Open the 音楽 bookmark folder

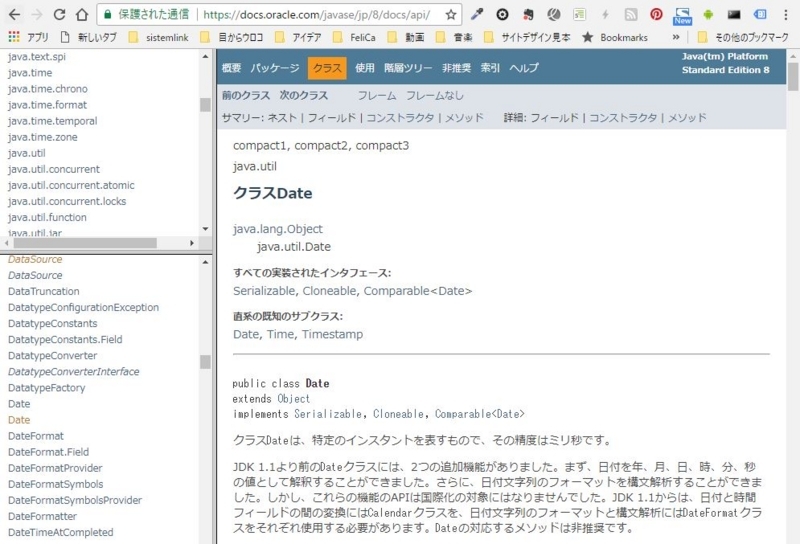tap(454, 37)
